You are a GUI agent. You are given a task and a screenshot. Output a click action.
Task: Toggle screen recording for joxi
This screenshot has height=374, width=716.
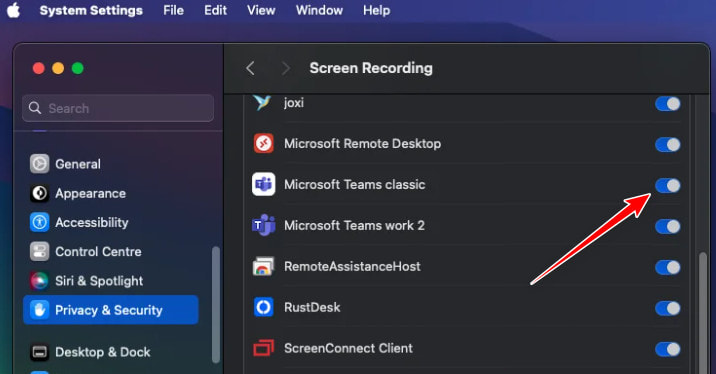(668, 104)
